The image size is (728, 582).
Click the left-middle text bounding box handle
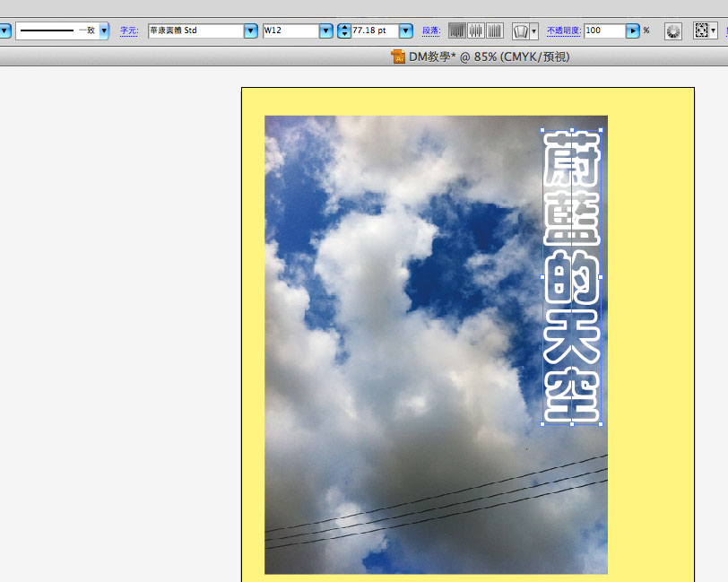[542, 277]
